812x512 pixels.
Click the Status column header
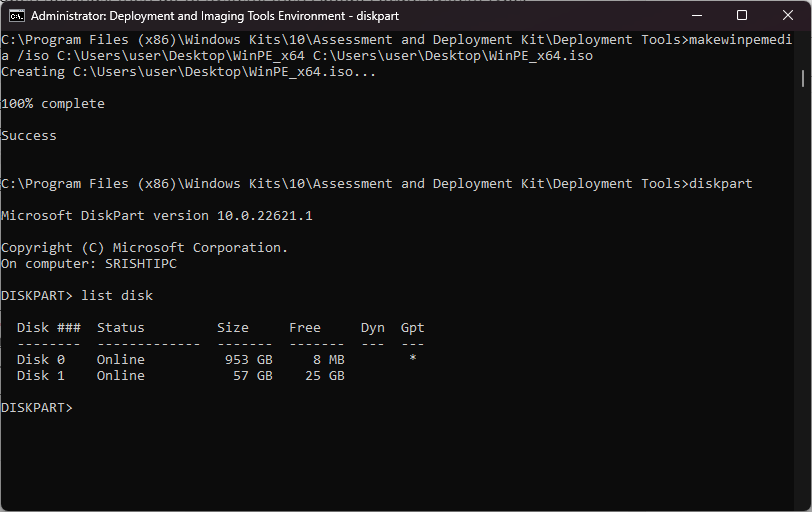click(x=121, y=328)
